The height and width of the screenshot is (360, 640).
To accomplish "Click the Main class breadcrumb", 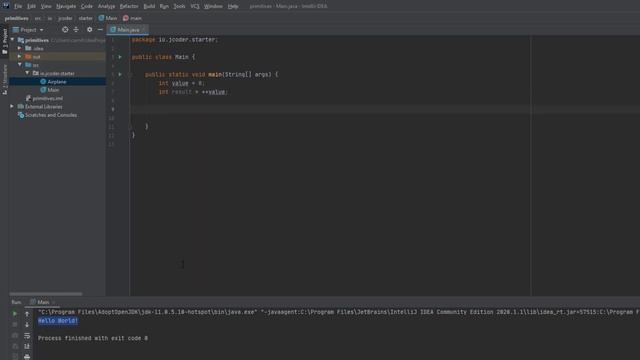I will (x=108, y=18).
